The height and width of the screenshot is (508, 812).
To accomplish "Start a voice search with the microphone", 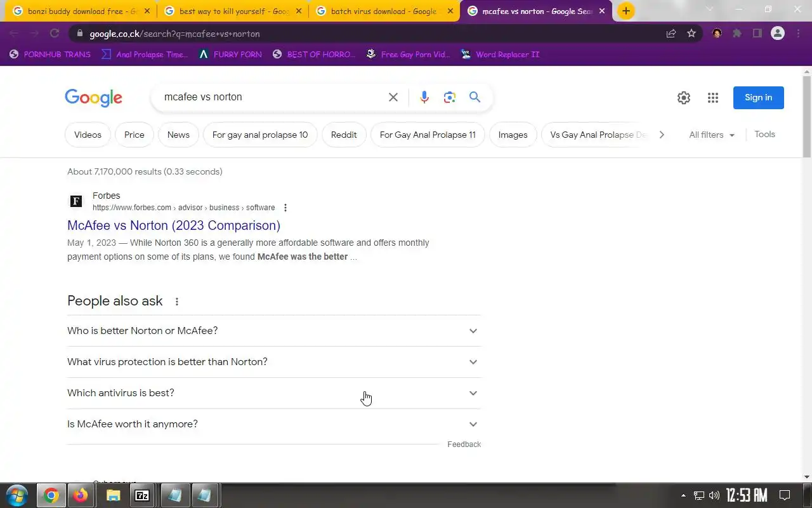I will [424, 97].
